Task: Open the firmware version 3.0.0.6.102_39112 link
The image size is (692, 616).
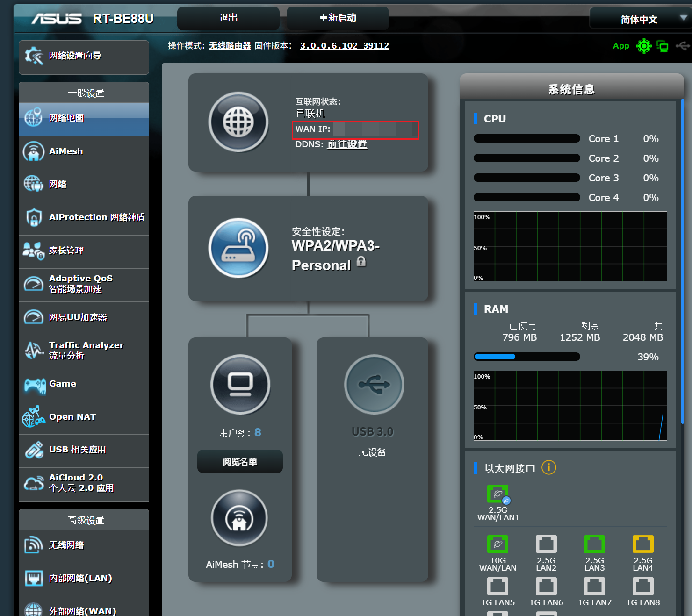Action: click(344, 46)
